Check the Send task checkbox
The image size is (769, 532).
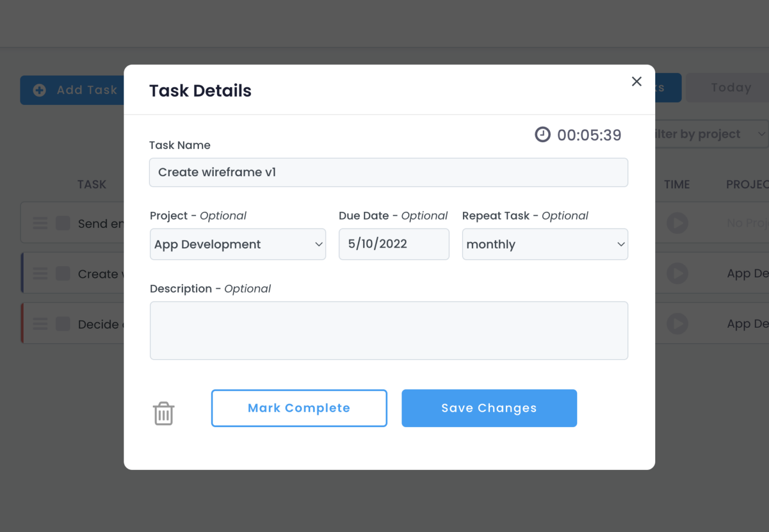pos(63,223)
